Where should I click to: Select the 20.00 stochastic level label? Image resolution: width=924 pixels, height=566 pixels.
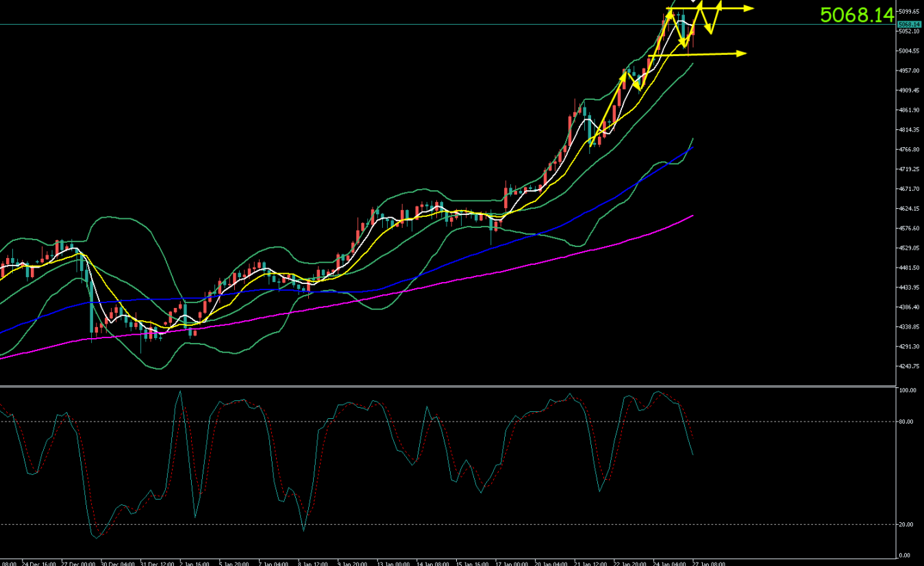pyautogui.click(x=906, y=524)
